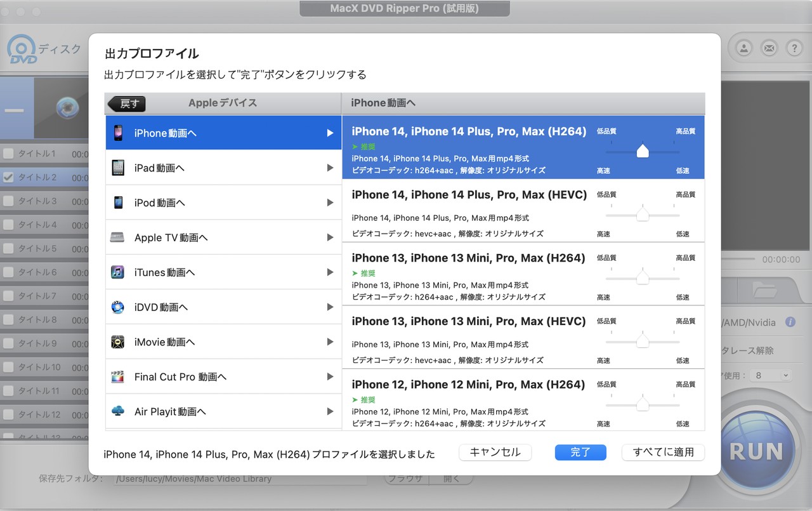This screenshot has height=511, width=812.
Task: Click the キャンセル button
Action: [x=495, y=452]
